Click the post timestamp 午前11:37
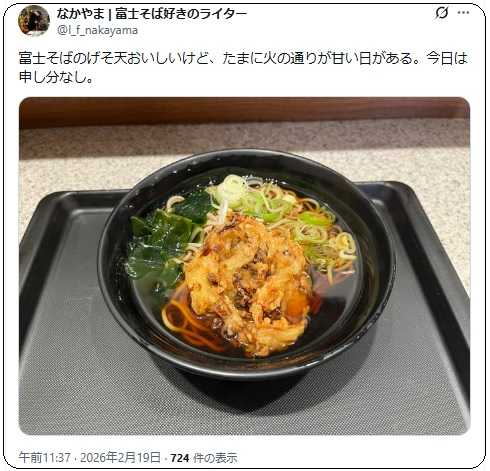 pyautogui.click(x=44, y=457)
